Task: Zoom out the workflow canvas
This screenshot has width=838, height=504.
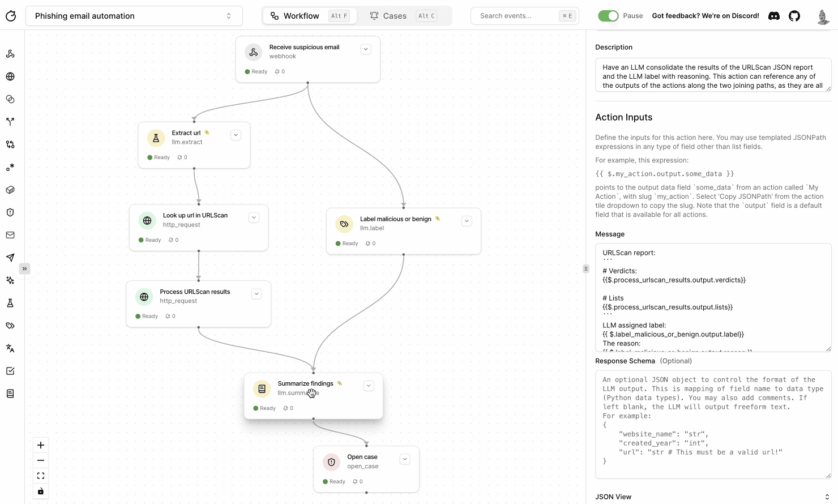Action: (x=41, y=460)
